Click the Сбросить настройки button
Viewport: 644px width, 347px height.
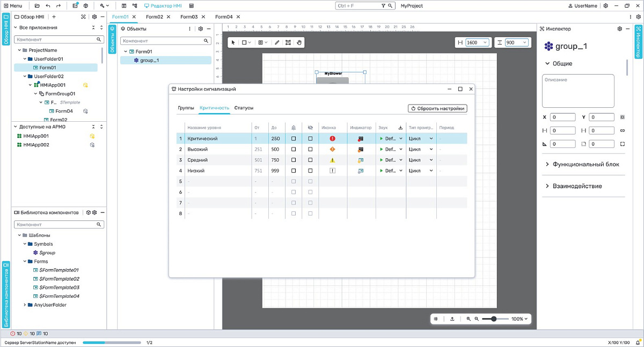(x=437, y=108)
